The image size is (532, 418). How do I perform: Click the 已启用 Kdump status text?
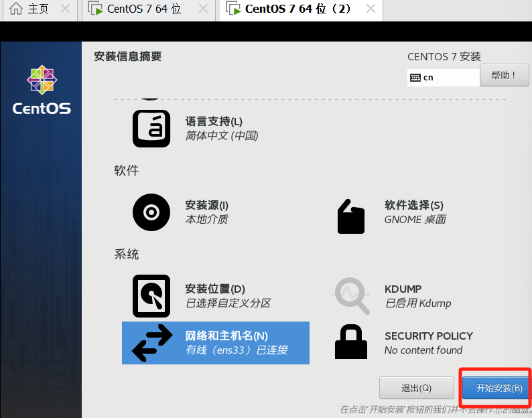click(418, 303)
